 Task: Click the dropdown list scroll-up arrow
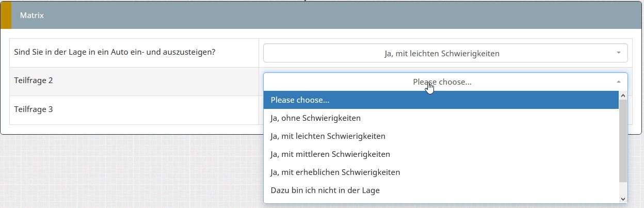pyautogui.click(x=623, y=95)
